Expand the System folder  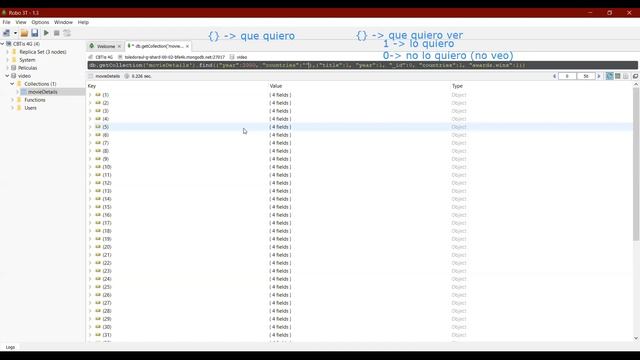tap(7, 60)
